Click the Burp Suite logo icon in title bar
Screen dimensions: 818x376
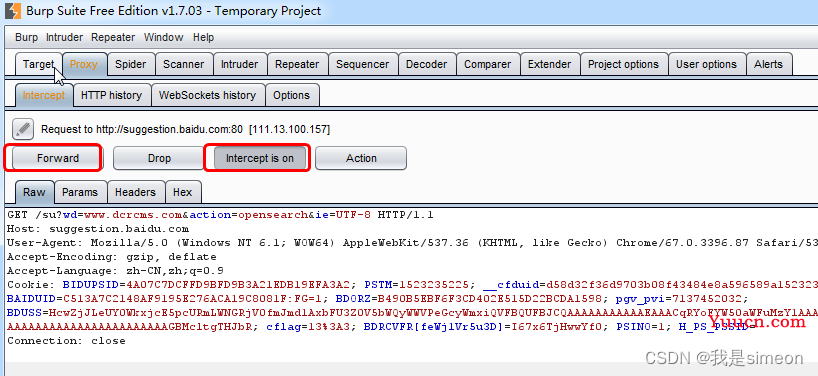(x=13, y=10)
